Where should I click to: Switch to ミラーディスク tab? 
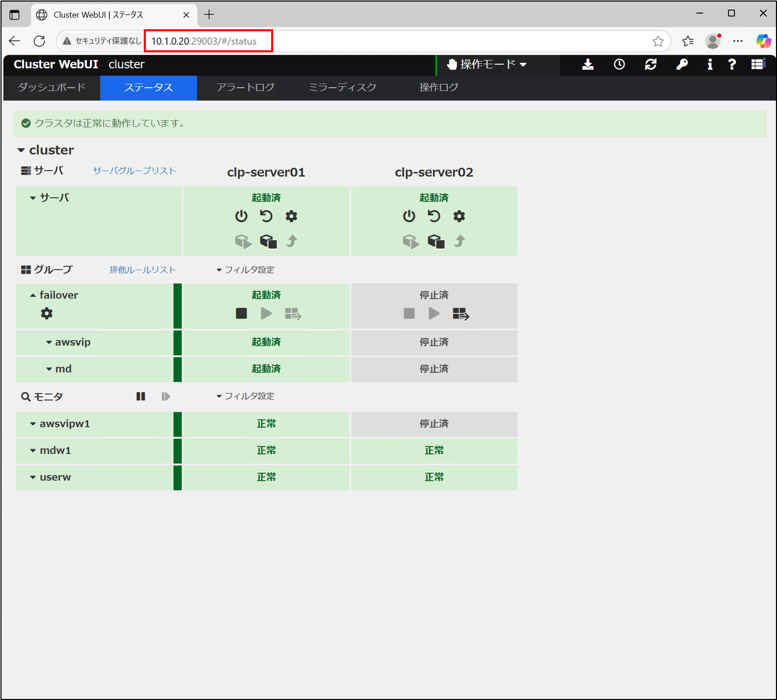(342, 87)
